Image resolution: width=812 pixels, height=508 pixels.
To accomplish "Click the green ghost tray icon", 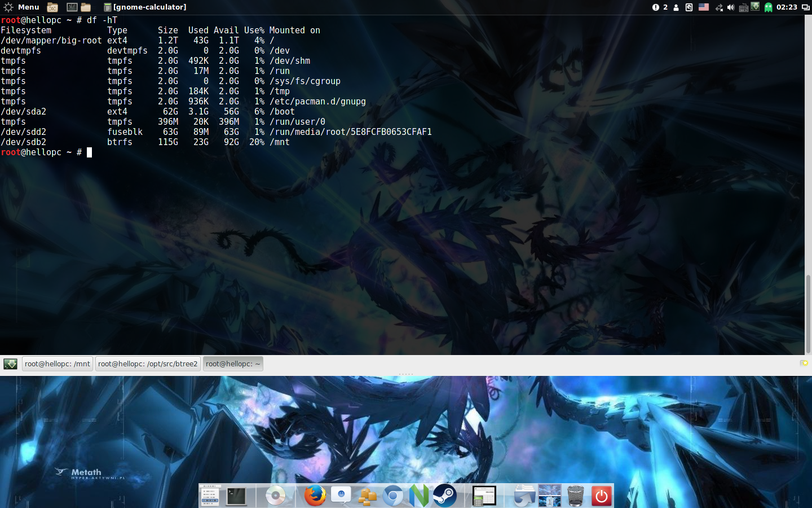I will tap(768, 7).
